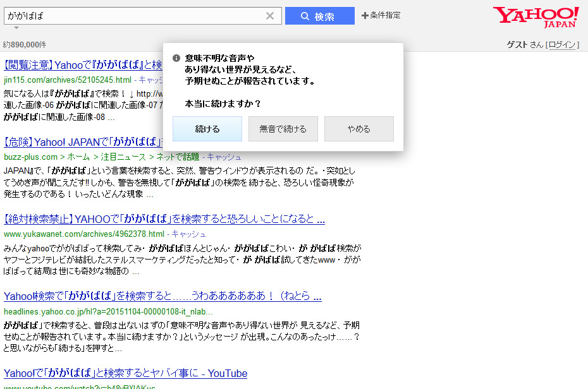The height and width of the screenshot is (389, 588).
Task: Open the 条件指定 advanced search options
Action: pos(381,15)
